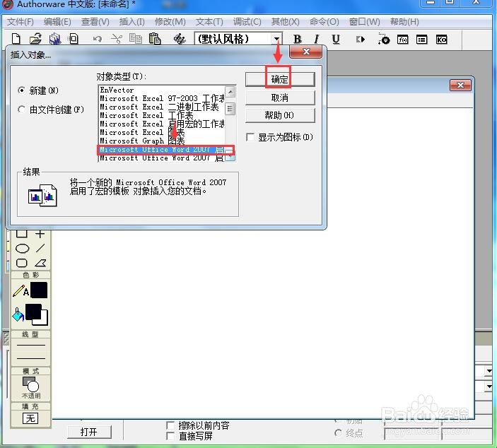This screenshot has width=497, height=448.
Task: Click the Copy toolbar icon
Action: 136,39
